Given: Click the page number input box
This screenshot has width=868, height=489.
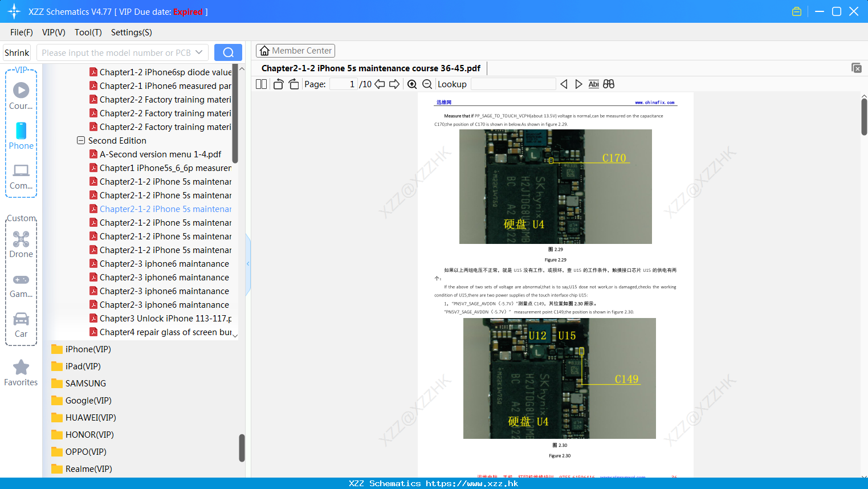Looking at the screenshot, I should coord(343,84).
